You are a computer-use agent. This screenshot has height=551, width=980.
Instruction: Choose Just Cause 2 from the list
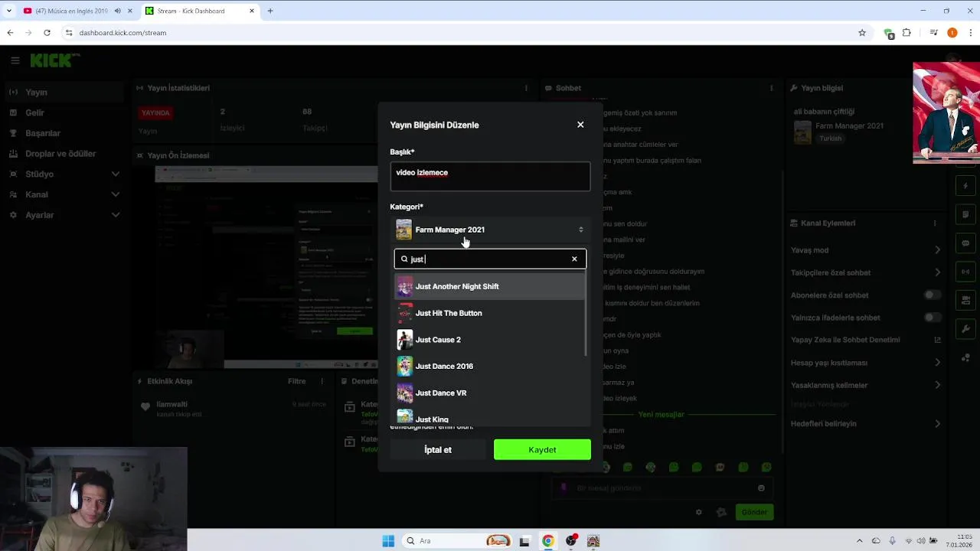point(489,340)
